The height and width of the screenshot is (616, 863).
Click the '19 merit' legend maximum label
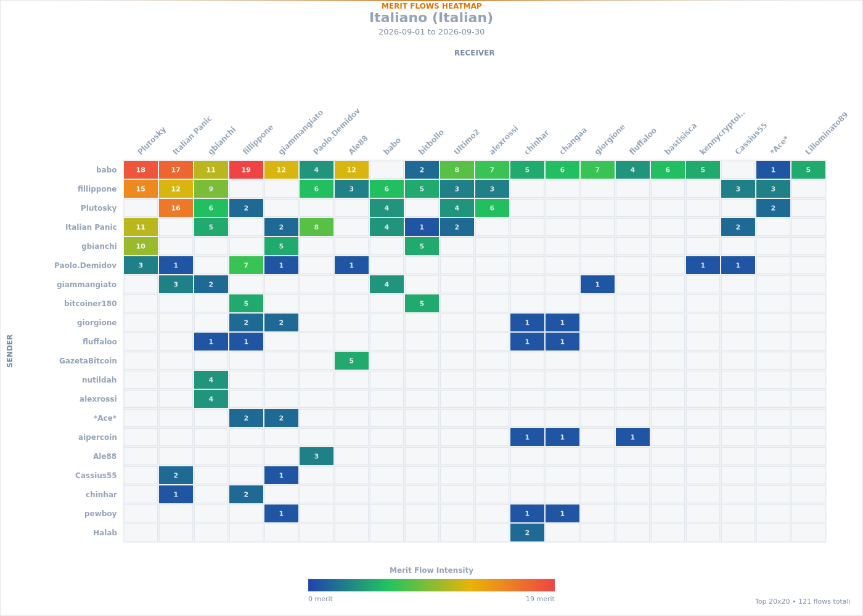click(x=540, y=599)
